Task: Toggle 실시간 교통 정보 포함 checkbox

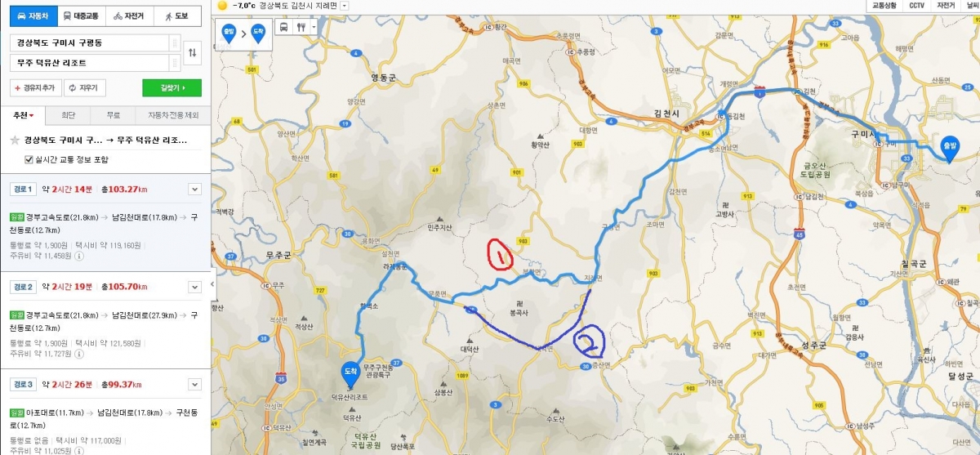Action: (30, 159)
